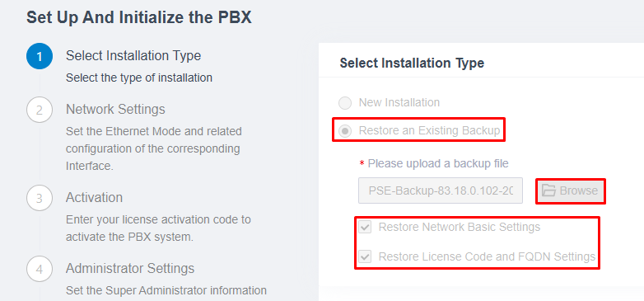The image size is (644, 301).
Task: Open the Network Settings step
Action: point(115,110)
